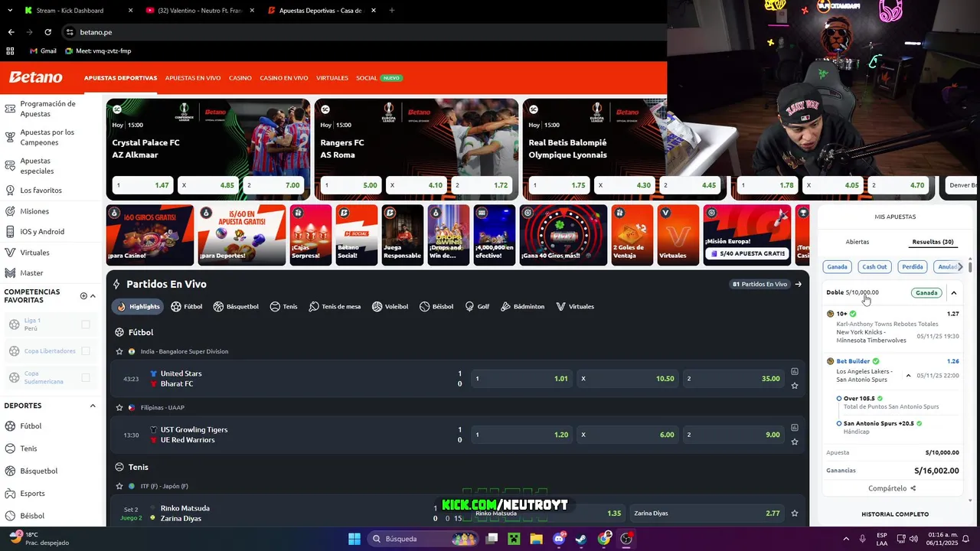Bet on AS Roma at 1.72

pyautogui.click(x=482, y=185)
